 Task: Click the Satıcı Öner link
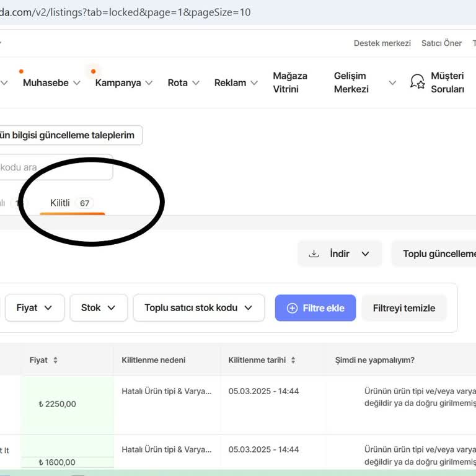click(441, 43)
